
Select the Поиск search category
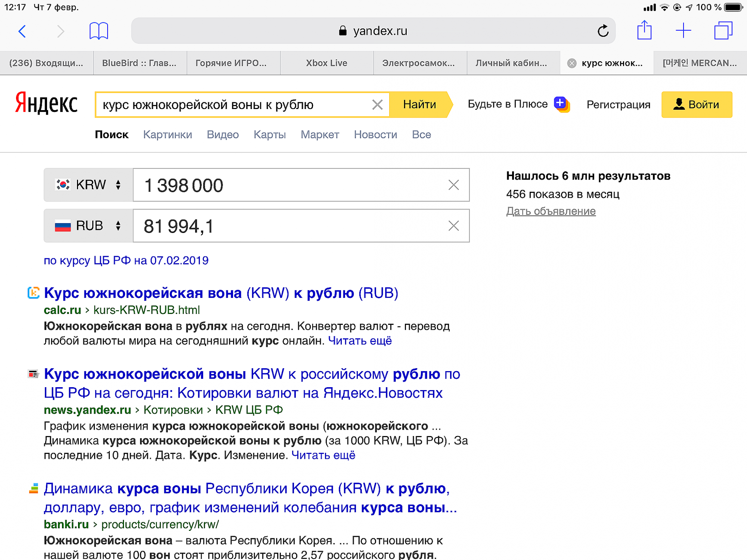tap(112, 134)
